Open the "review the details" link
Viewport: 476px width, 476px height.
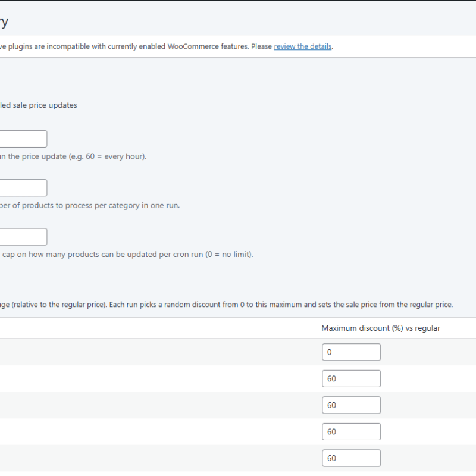(302, 46)
